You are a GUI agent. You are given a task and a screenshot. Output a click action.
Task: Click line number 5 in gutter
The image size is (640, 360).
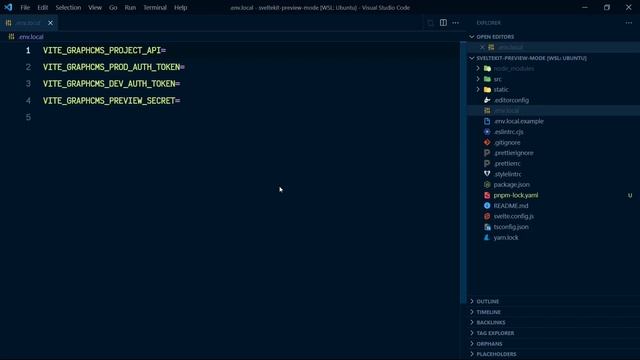pyautogui.click(x=28, y=118)
